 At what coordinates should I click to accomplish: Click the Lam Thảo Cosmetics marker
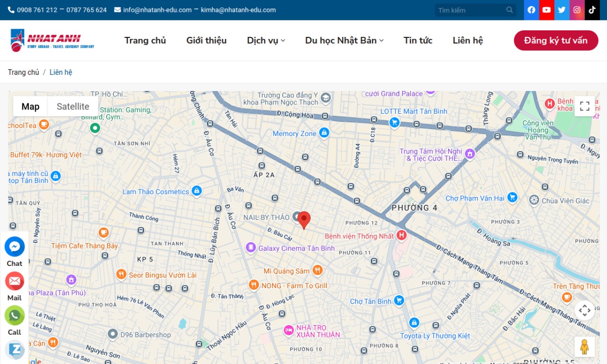click(197, 191)
